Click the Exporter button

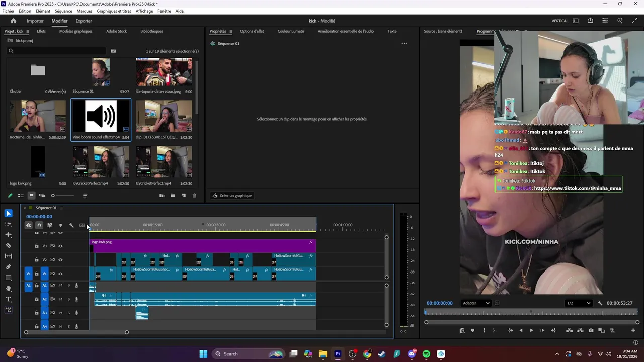coord(84,21)
